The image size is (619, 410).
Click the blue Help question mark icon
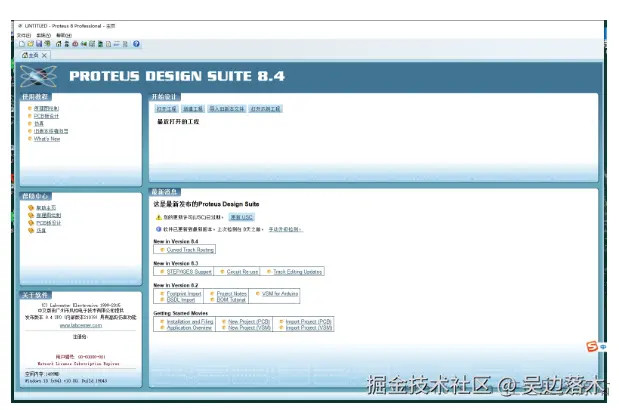tap(136, 44)
